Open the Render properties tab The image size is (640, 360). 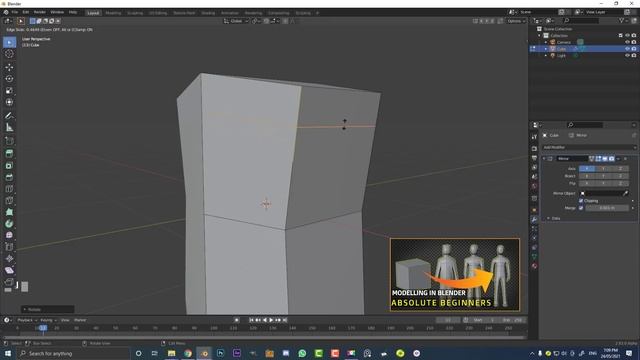534,149
